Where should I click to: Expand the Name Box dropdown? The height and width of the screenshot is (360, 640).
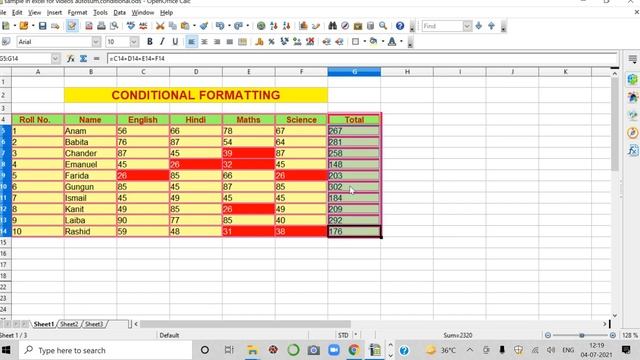coord(56,59)
